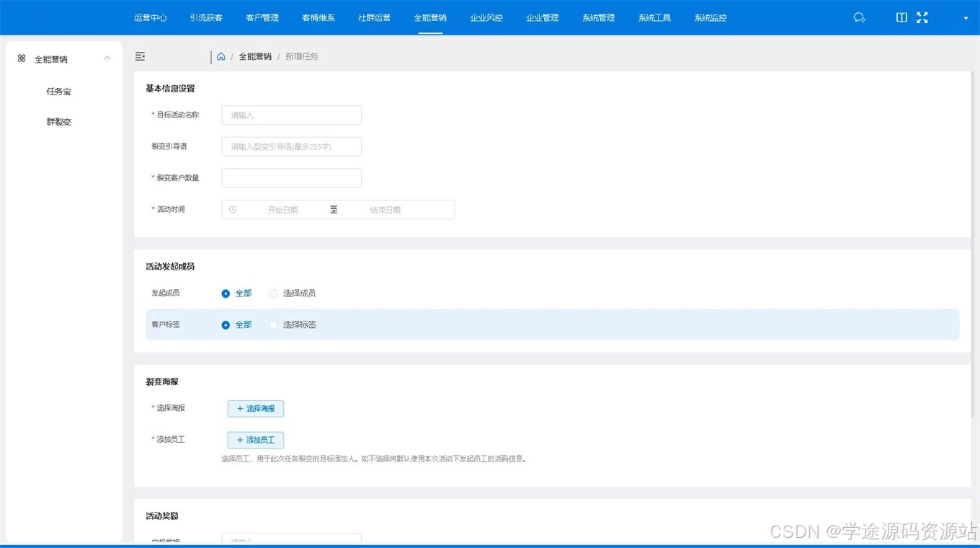This screenshot has width=980, height=548.
Task: Focus the 裂变引导语 input field
Action: click(292, 146)
